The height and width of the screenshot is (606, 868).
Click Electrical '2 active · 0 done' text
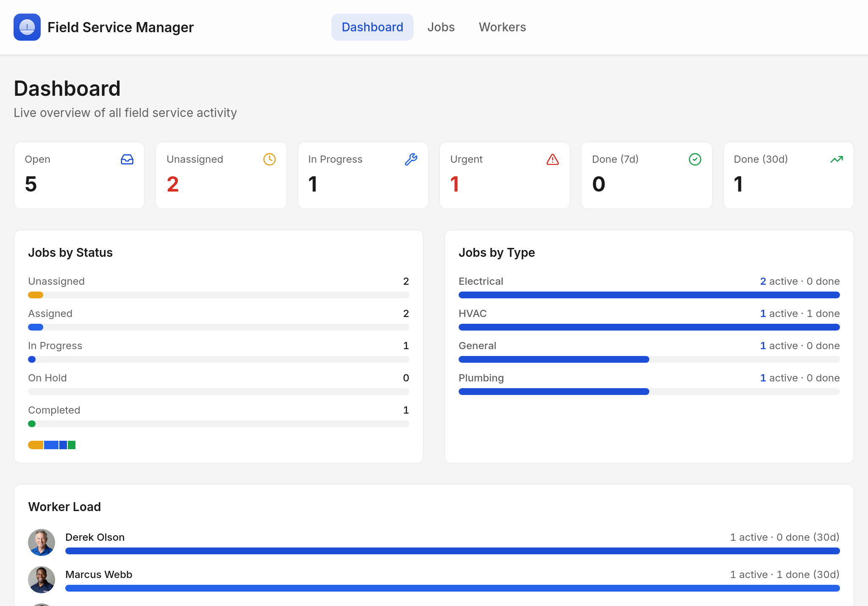(x=800, y=281)
